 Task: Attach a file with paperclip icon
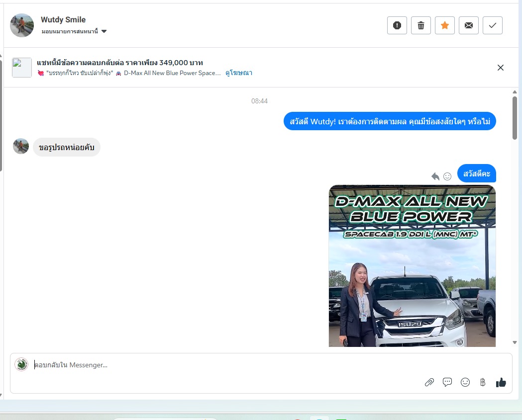click(x=429, y=382)
